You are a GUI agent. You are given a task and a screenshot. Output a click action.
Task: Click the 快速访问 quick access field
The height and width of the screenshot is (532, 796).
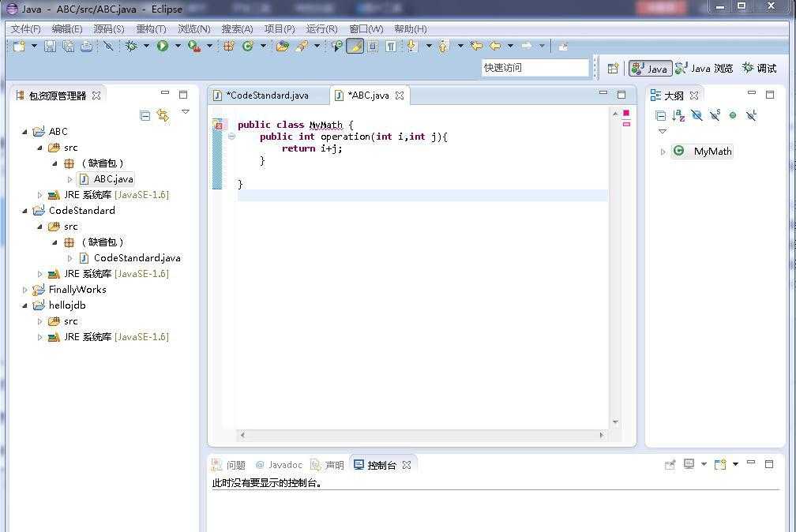535,68
